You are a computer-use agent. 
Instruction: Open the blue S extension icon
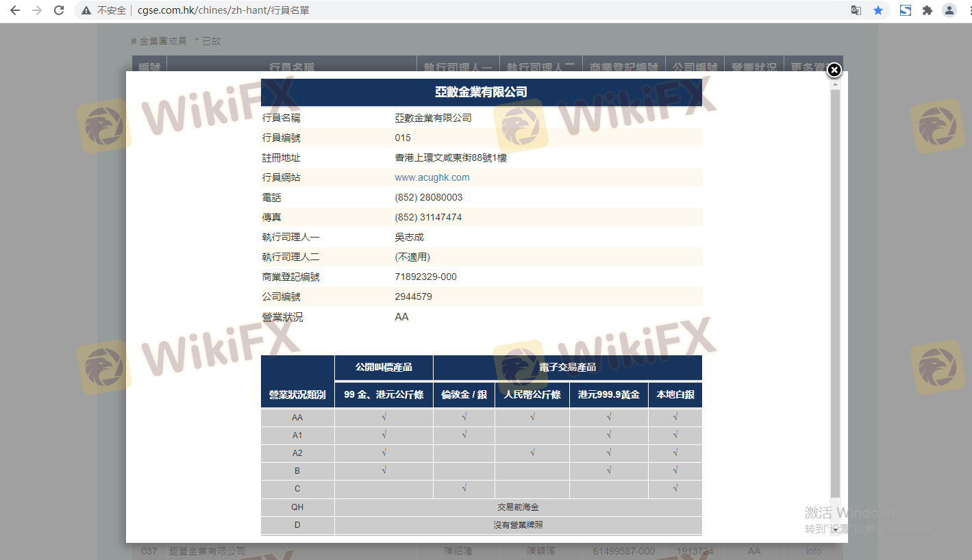[906, 10]
